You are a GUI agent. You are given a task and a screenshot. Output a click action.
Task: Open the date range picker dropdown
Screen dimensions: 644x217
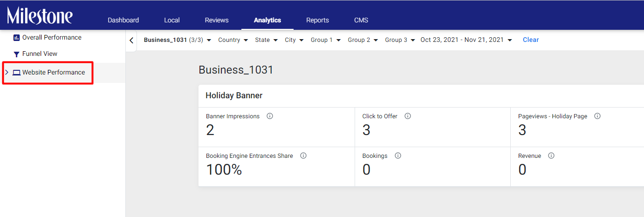[x=466, y=40]
